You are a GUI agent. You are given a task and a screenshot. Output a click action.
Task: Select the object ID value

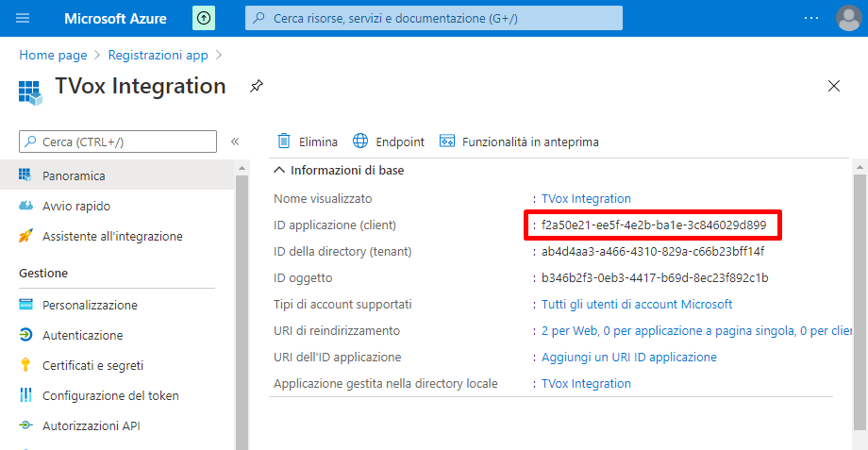click(655, 278)
